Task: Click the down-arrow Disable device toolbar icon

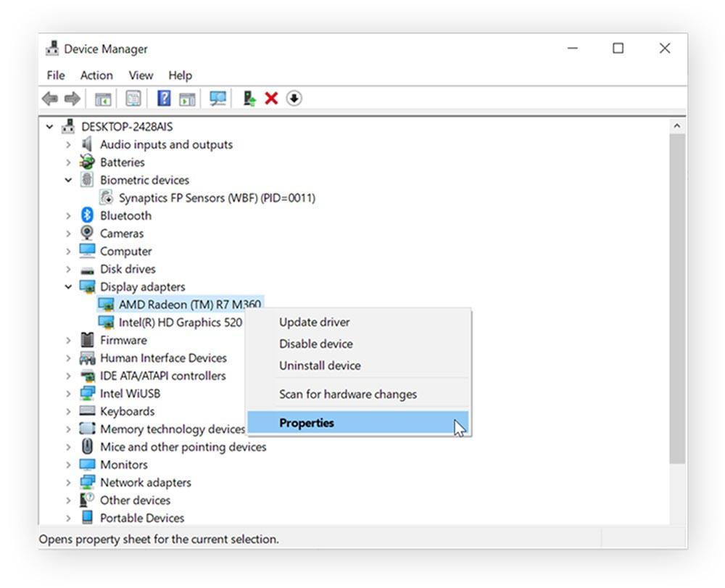Action: (x=294, y=99)
